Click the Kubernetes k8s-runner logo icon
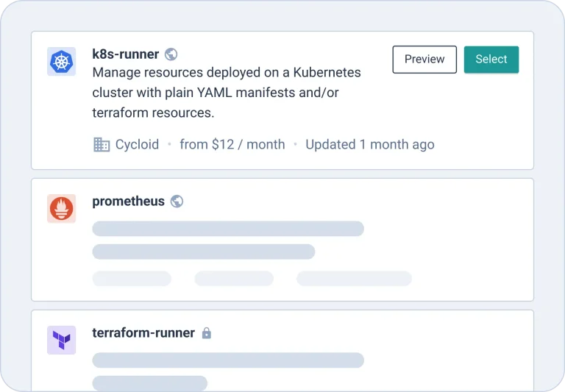This screenshot has width=565, height=392. click(62, 62)
